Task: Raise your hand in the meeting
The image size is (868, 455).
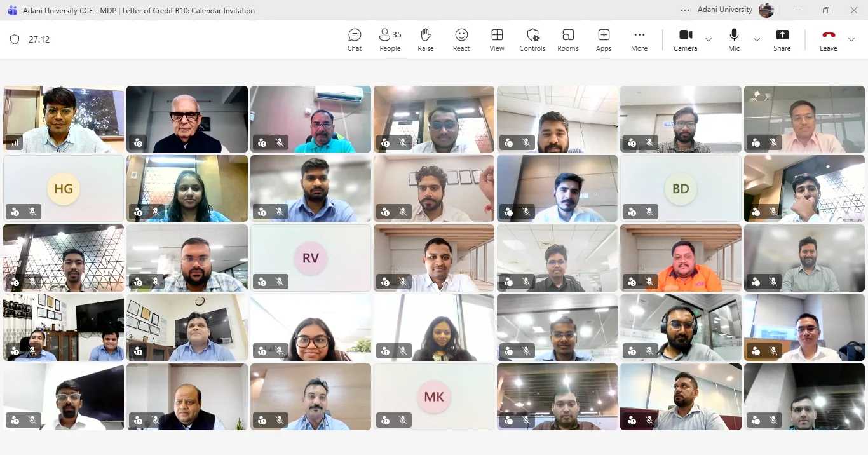Action: [426, 39]
